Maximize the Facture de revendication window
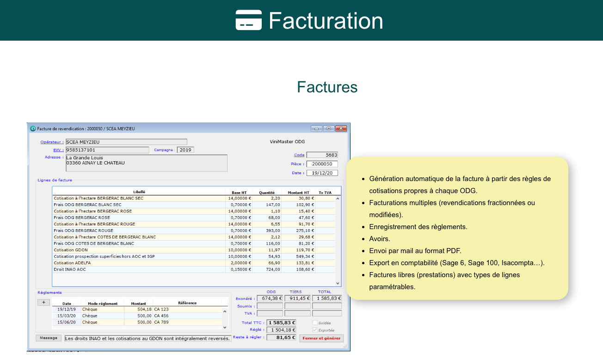The width and height of the screenshot is (603, 364). coord(329,128)
